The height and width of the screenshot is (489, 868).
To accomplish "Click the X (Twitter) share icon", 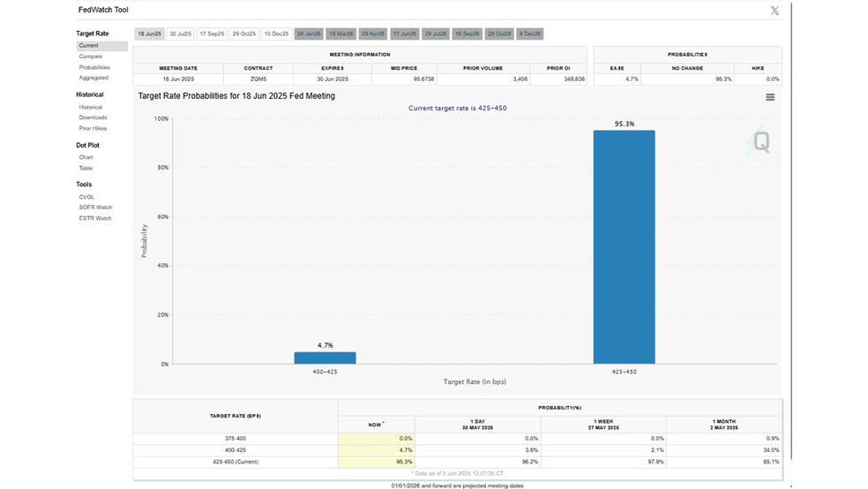I will [774, 11].
